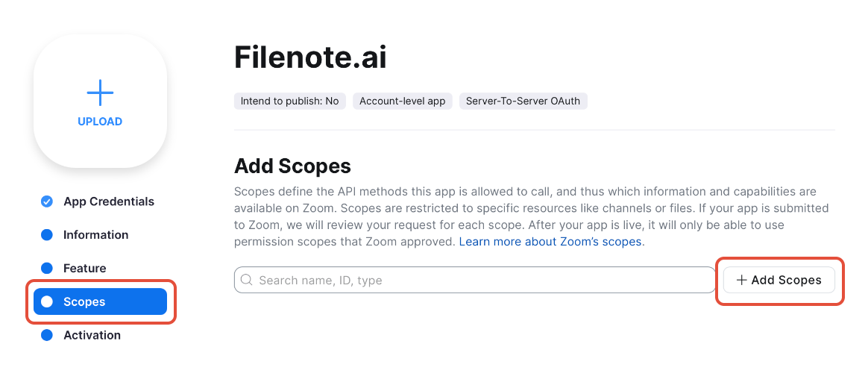This screenshot has width=868, height=391.
Task: Click the Server-To-Server OAuth tag
Action: click(523, 101)
